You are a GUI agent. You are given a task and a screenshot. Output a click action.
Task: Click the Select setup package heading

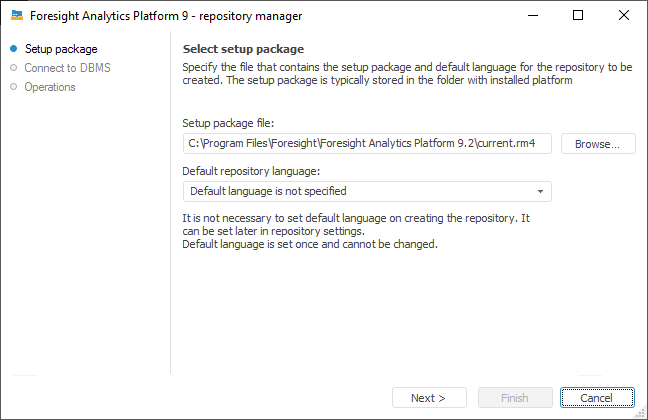click(243, 49)
